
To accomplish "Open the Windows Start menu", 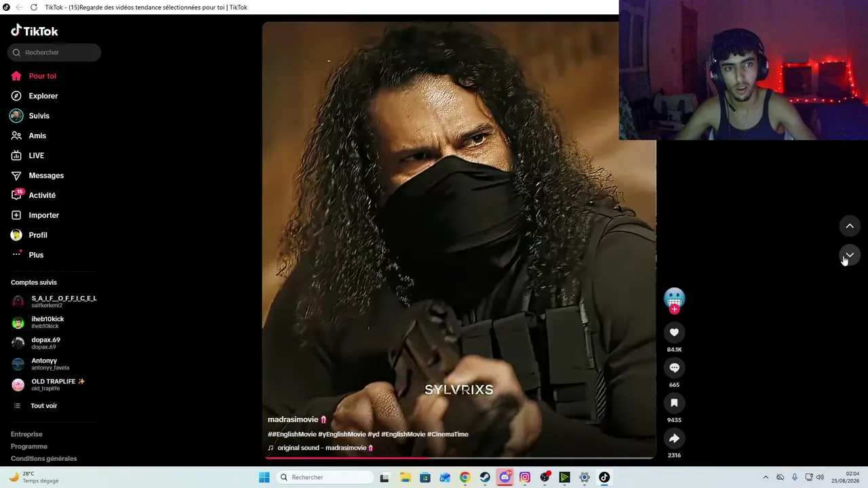I will (x=264, y=477).
